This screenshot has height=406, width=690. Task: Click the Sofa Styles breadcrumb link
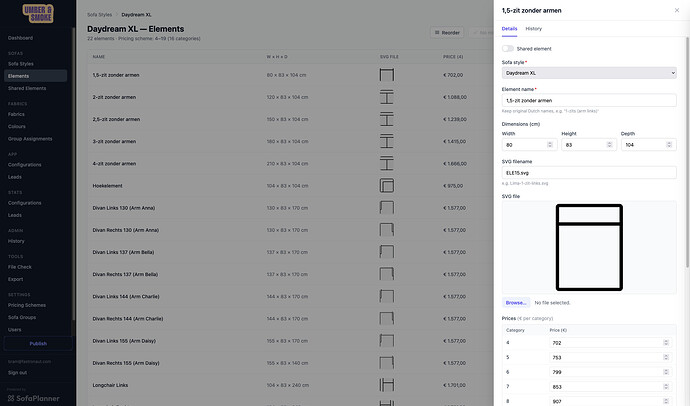99,15
